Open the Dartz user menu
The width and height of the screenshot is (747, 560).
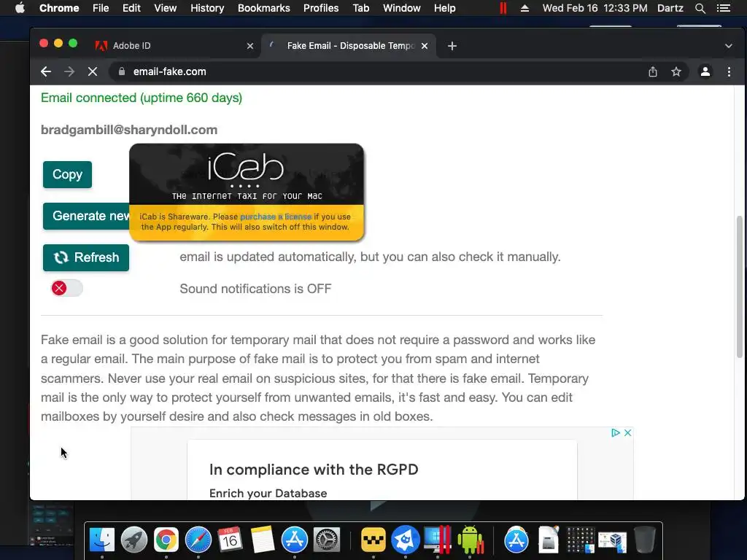670,8
